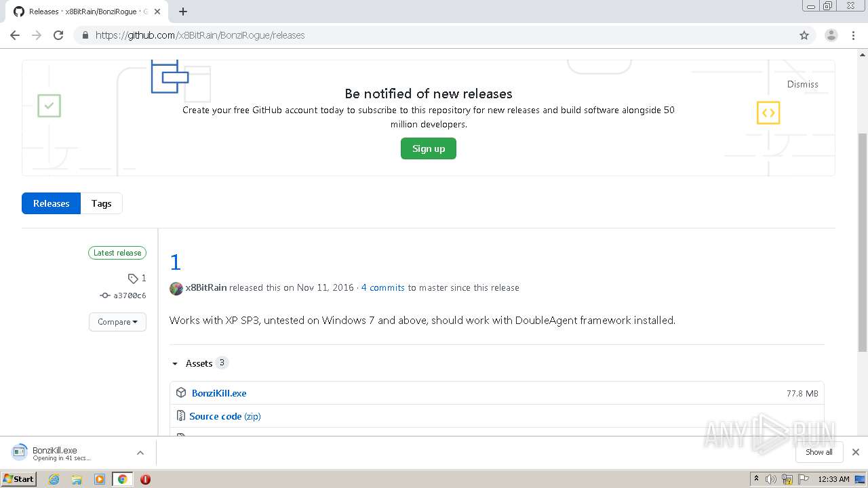The width and height of the screenshot is (868, 488).
Task: Reload the GitHub releases page
Action: (x=58, y=35)
